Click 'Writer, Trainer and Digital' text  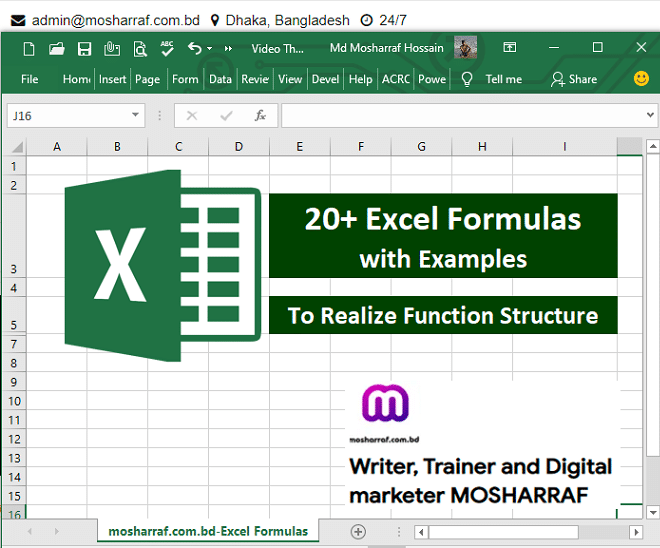(x=480, y=467)
